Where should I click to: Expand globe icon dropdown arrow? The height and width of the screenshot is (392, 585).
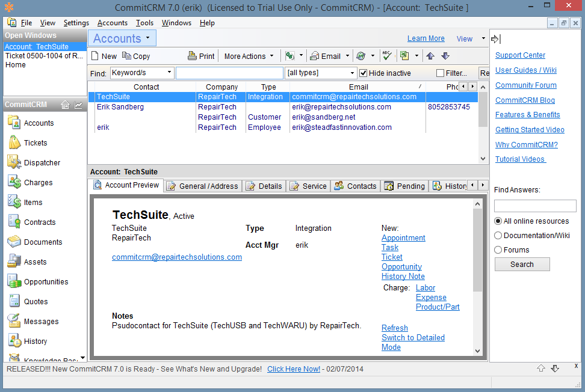click(373, 56)
